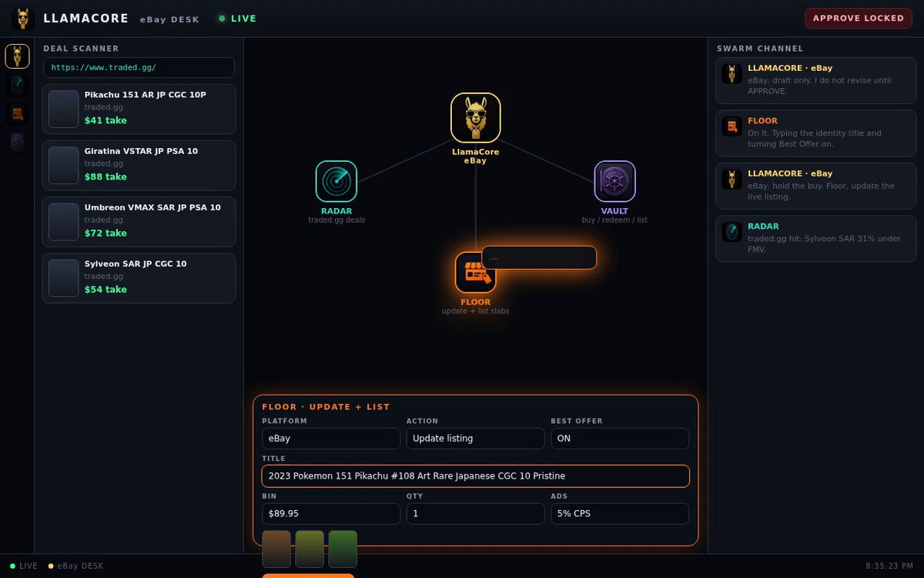
Task: Open the LLAMACORE 'hold the buy' message
Action: 816,186
